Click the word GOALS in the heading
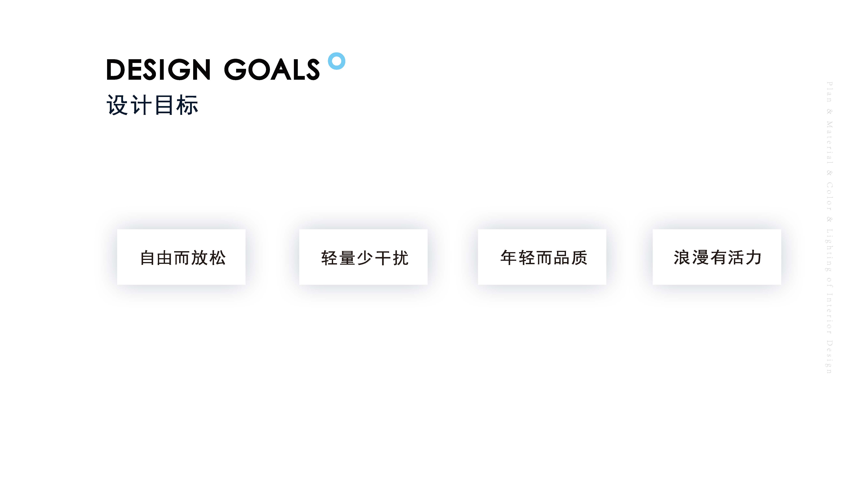This screenshot has width=868, height=488. coord(272,70)
